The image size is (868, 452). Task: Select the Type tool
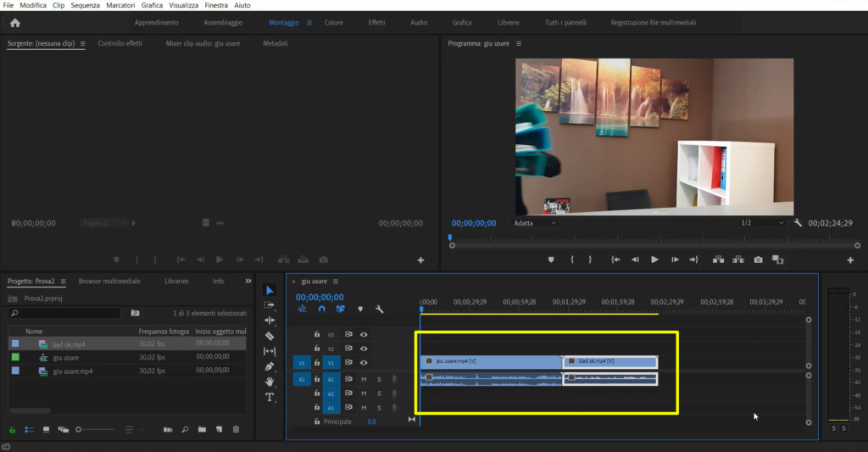270,397
